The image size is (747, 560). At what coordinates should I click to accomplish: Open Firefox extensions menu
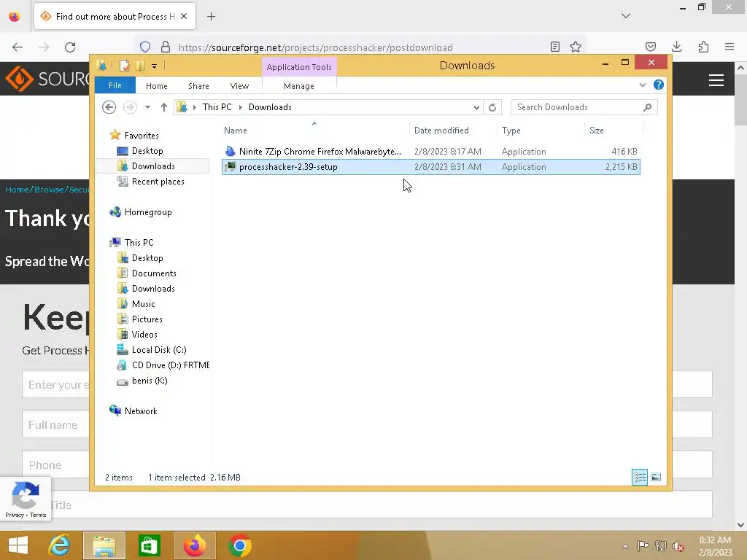[703, 47]
